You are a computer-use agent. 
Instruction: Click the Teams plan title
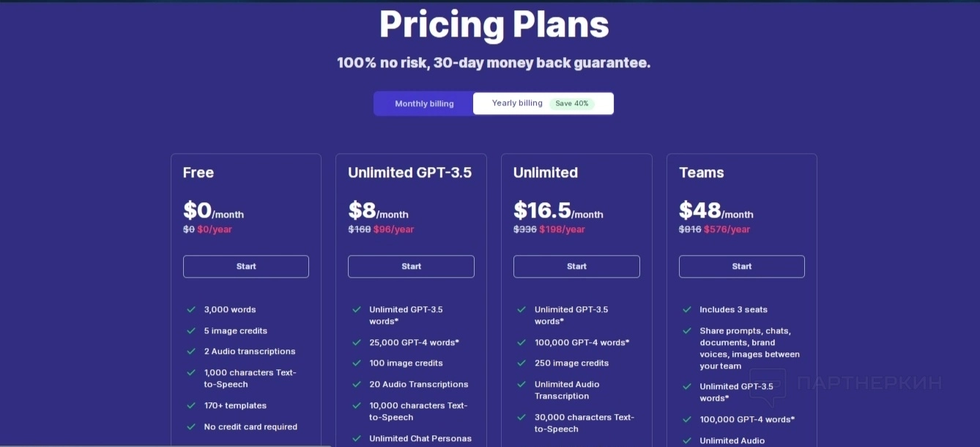[x=701, y=173]
